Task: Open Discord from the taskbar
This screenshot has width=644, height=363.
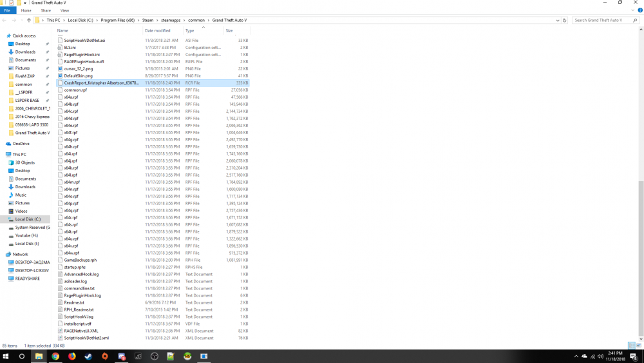Action: (122, 357)
